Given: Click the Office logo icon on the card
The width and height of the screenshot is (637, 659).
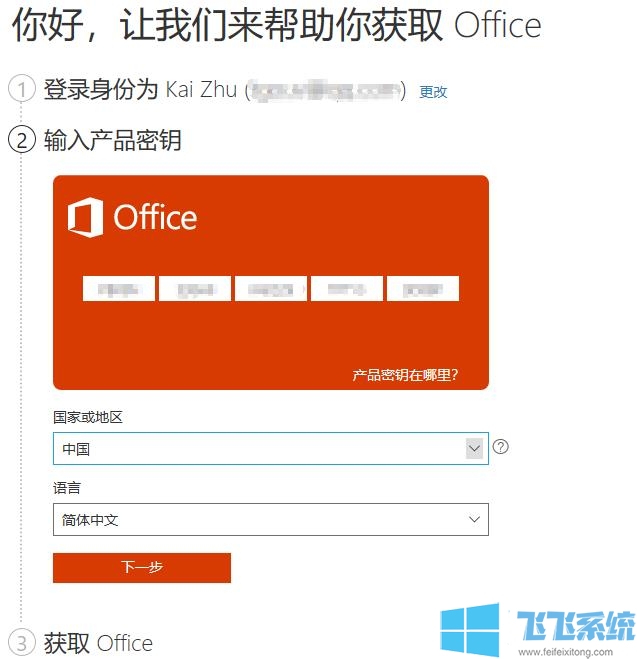Looking at the screenshot, I should coord(85,217).
